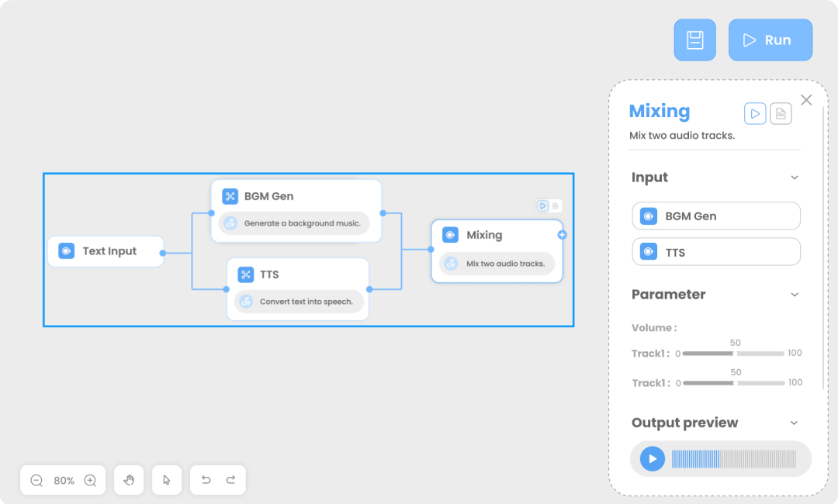Zoom in using the magnifier plus icon

click(x=91, y=480)
